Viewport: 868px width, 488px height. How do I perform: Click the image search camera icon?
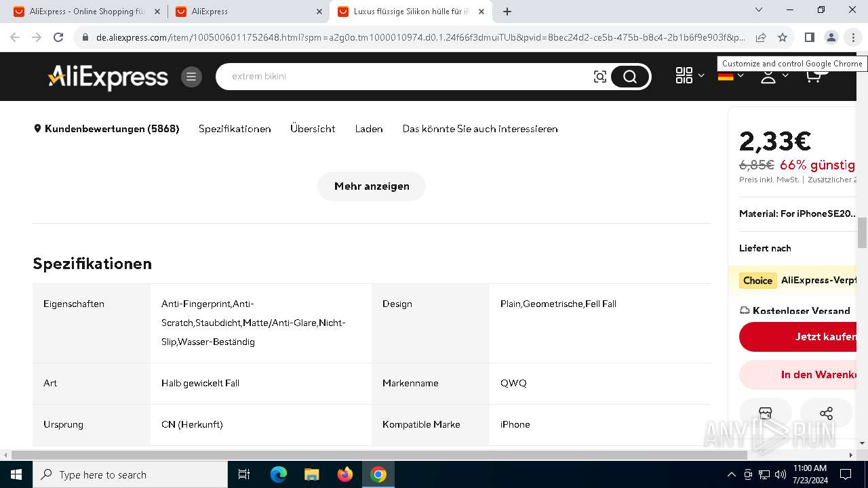point(600,77)
